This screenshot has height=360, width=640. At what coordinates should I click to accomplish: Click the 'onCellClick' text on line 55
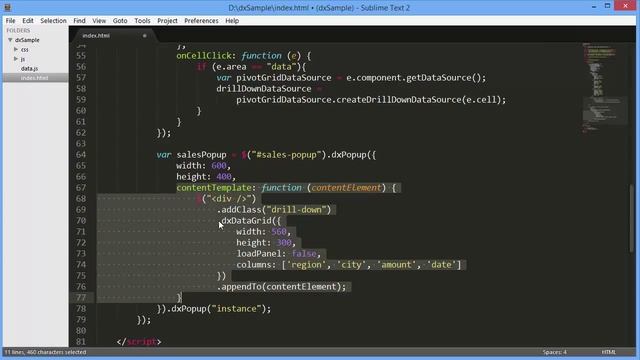204,56
